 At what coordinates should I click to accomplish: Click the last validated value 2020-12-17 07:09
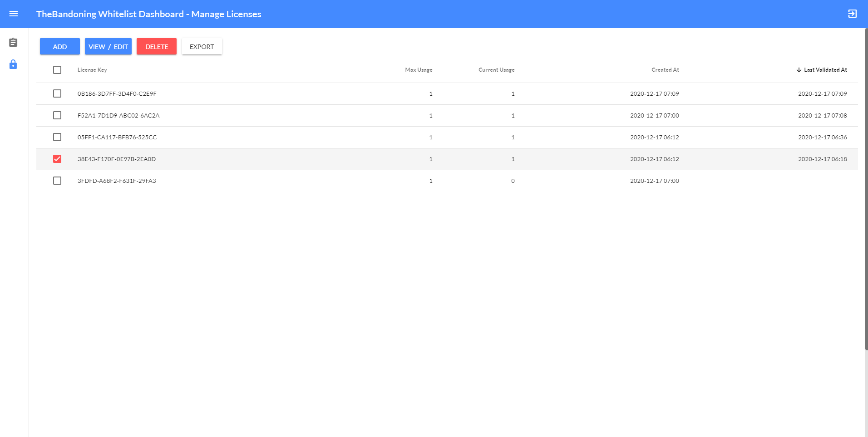[x=823, y=94]
